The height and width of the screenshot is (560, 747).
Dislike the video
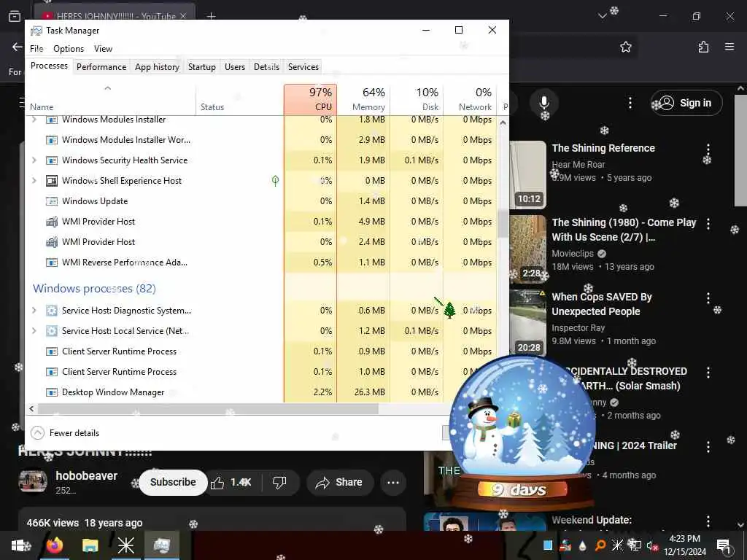pyautogui.click(x=279, y=483)
